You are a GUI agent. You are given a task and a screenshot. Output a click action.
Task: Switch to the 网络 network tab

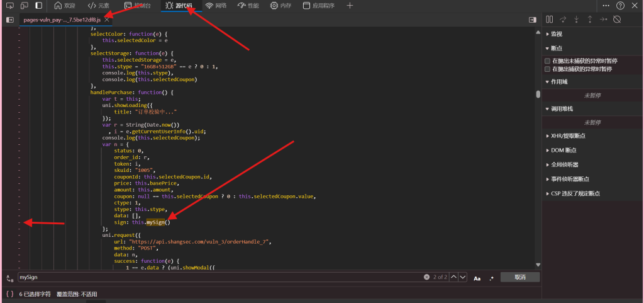pos(216,6)
